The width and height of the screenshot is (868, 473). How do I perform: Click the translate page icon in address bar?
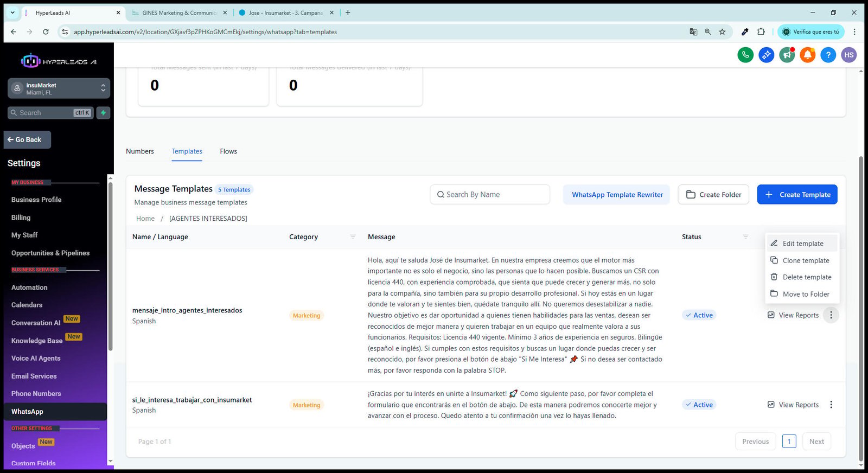693,32
